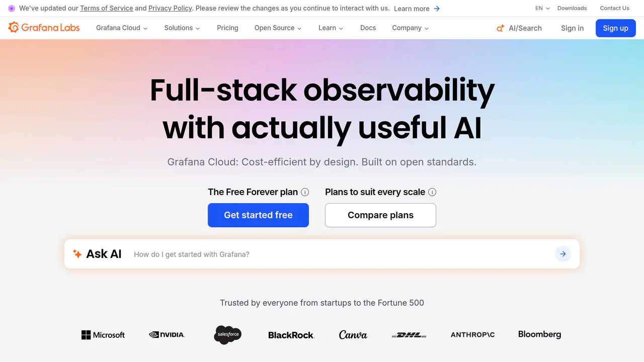
Task: Click the Compare plans button
Action: [x=380, y=215]
